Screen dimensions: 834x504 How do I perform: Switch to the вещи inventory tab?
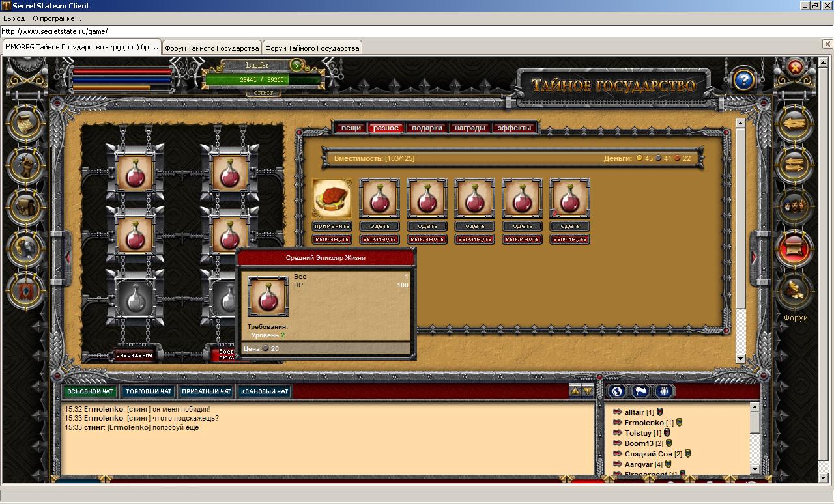pos(351,128)
